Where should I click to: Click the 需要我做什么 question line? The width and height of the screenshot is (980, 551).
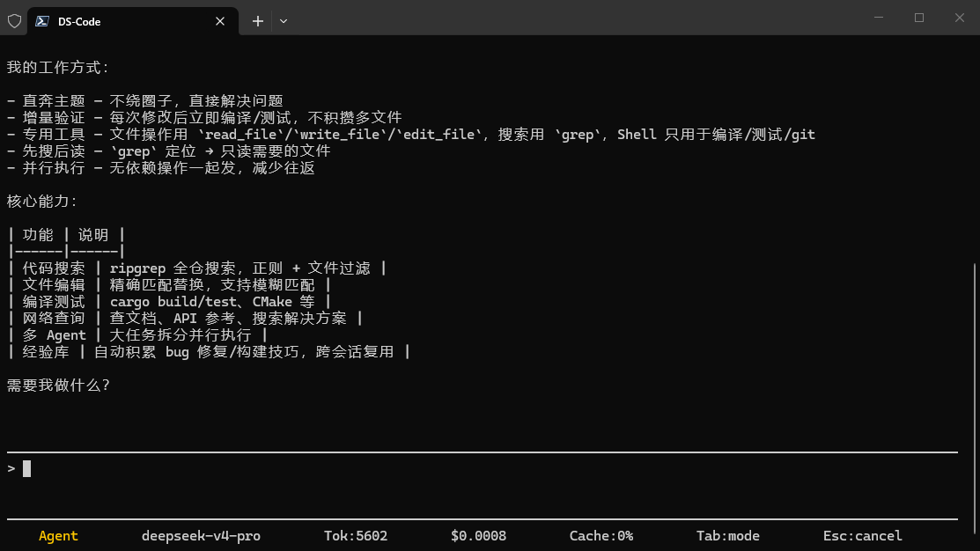(58, 386)
